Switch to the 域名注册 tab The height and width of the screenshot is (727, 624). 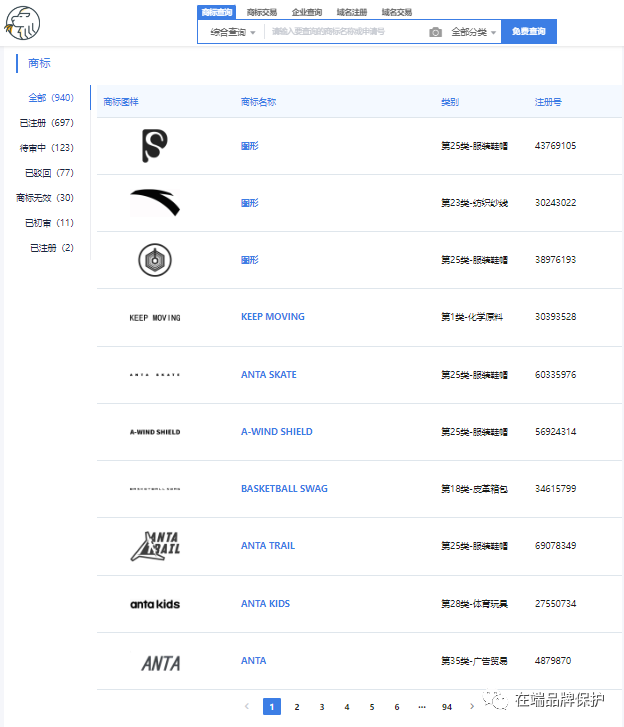[x=351, y=12]
